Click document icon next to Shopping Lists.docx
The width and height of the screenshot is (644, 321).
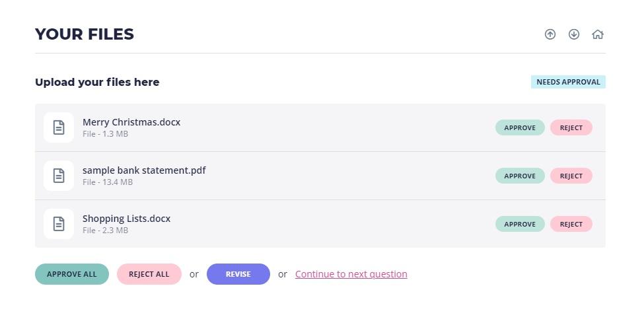click(59, 224)
